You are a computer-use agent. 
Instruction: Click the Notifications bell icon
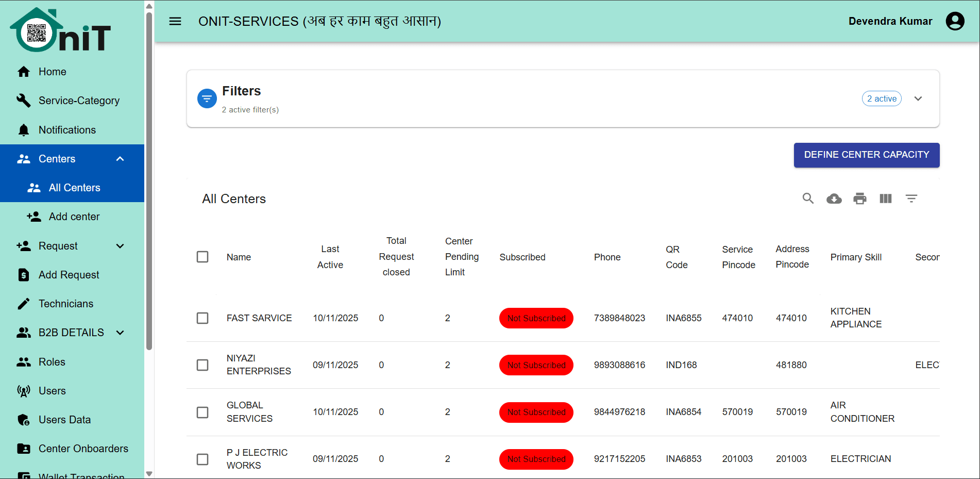coord(24,130)
